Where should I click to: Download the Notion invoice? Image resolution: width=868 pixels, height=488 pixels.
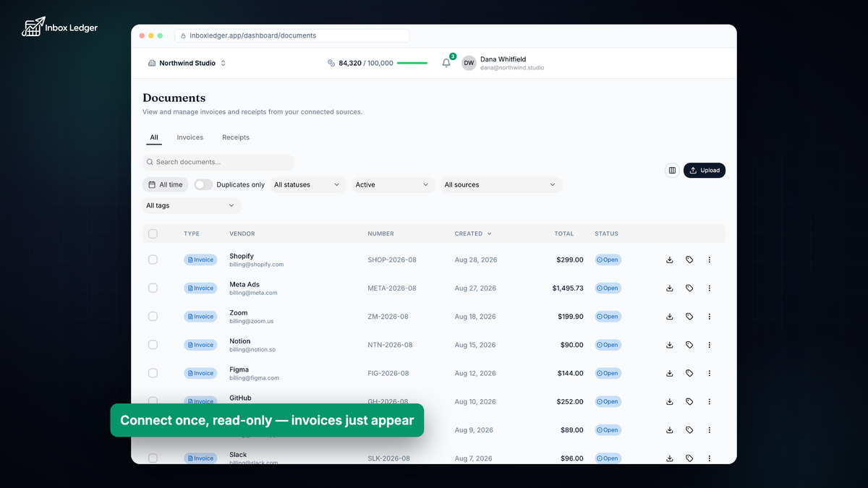(x=670, y=345)
